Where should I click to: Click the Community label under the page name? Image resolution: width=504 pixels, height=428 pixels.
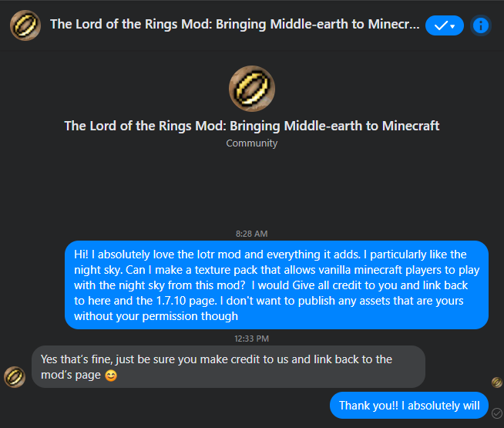point(252,143)
